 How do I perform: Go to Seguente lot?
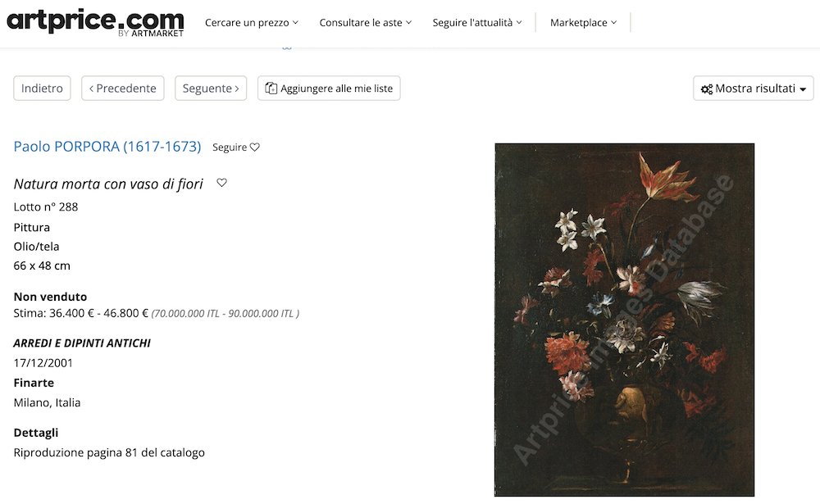[x=211, y=89]
